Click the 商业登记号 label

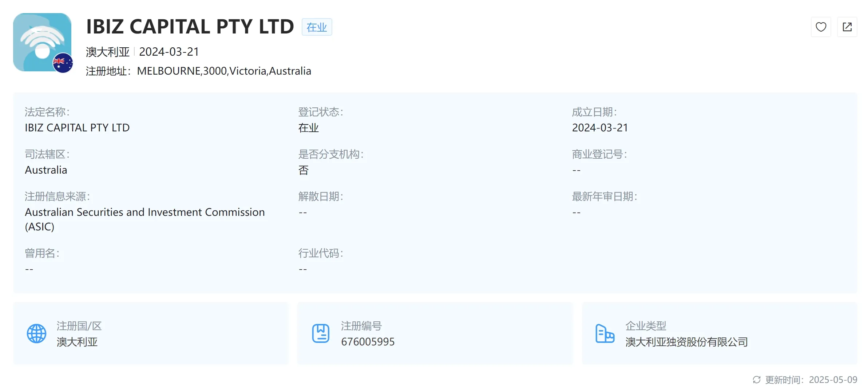tap(599, 154)
